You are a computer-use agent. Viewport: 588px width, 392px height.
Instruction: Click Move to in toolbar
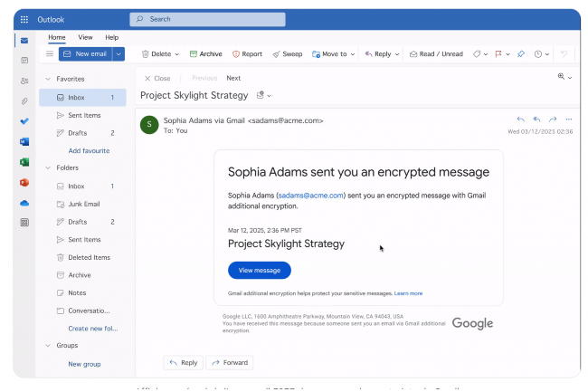(329, 54)
